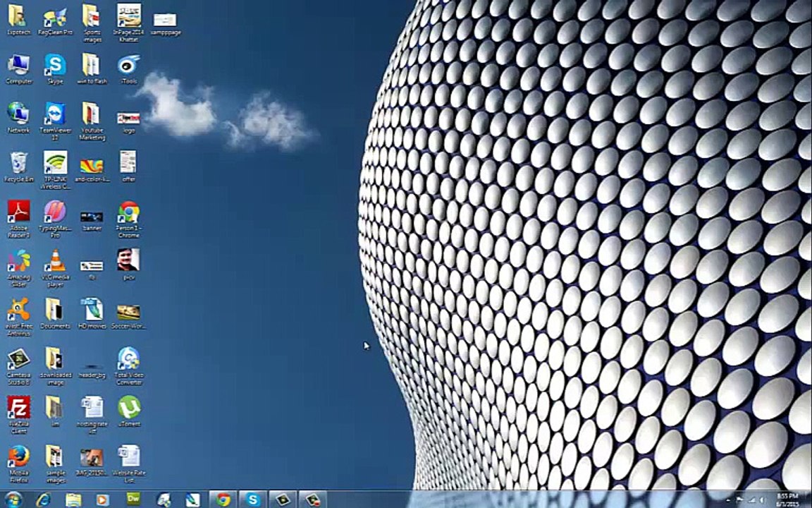The image size is (812, 508).
Task: Open the win to flash folder
Action: (x=92, y=69)
